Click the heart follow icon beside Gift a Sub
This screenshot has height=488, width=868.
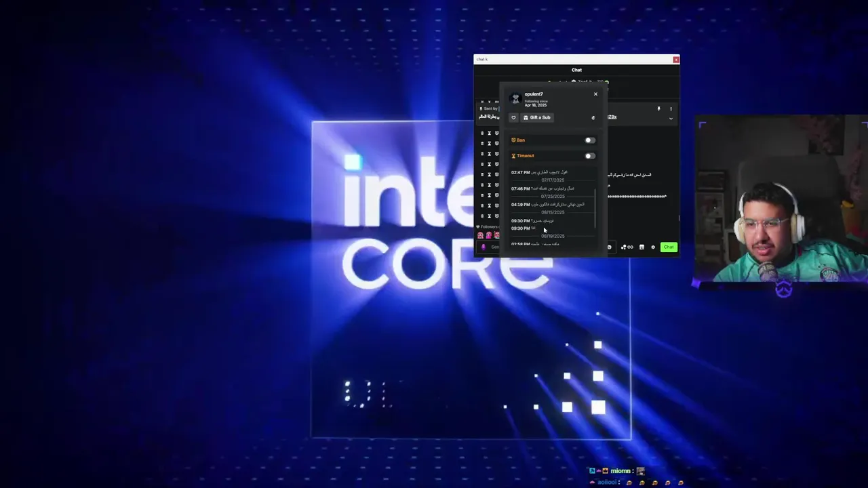pos(513,117)
